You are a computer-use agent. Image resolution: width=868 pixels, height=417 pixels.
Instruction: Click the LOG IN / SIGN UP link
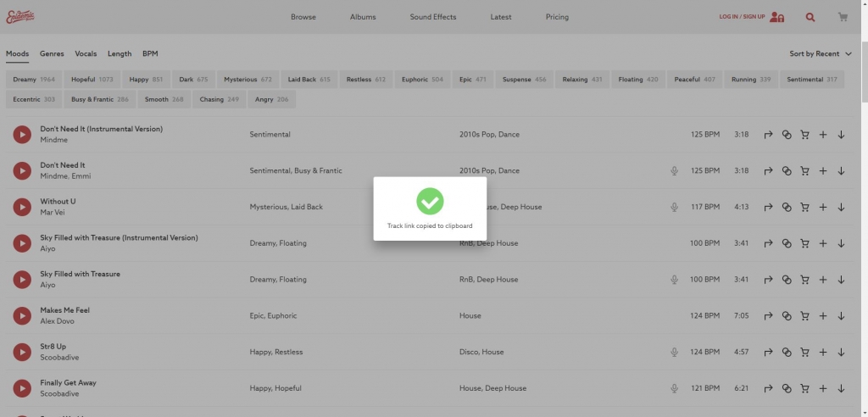pyautogui.click(x=742, y=17)
